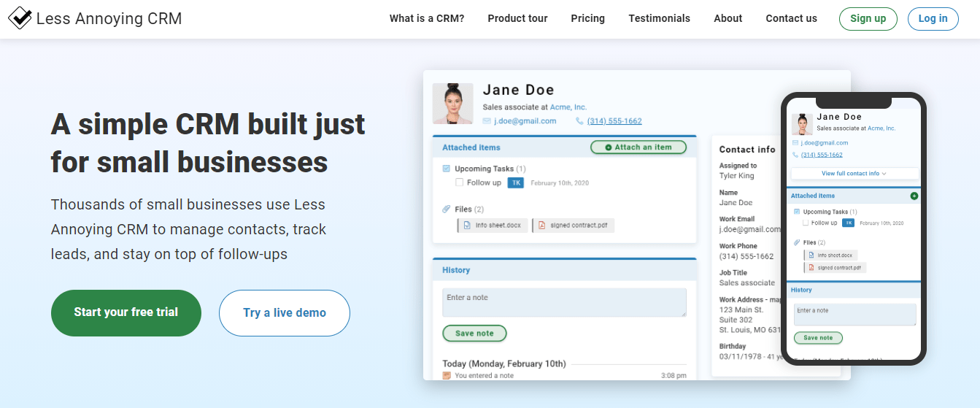
Task: Click the 'February 10th, 2020' date in desktop view
Action: (560, 183)
